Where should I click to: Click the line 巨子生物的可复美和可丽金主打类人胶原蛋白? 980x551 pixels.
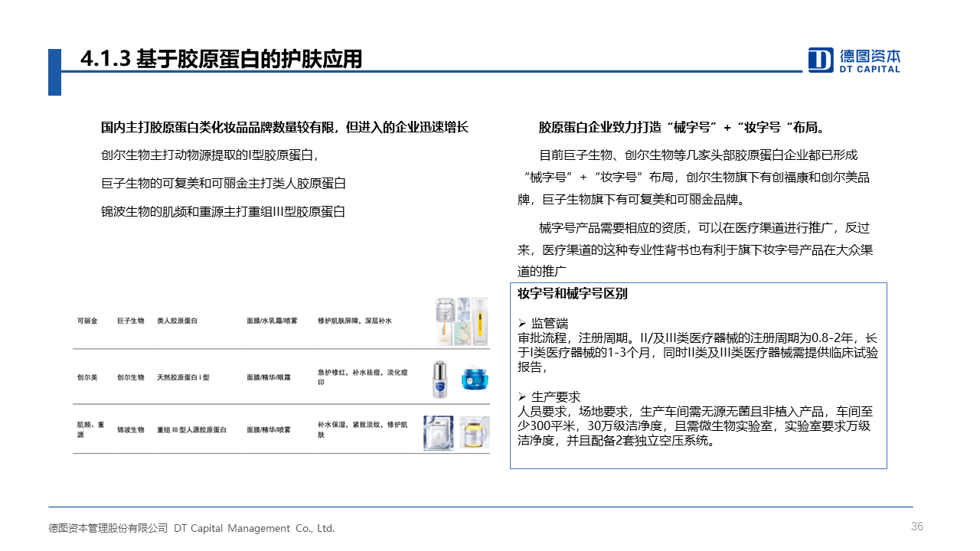224,184
